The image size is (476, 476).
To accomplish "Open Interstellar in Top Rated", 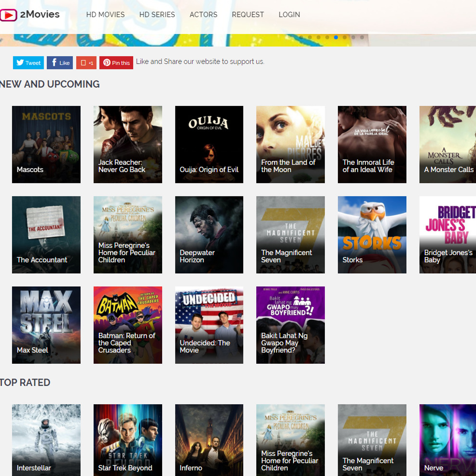I will [x=46, y=440].
